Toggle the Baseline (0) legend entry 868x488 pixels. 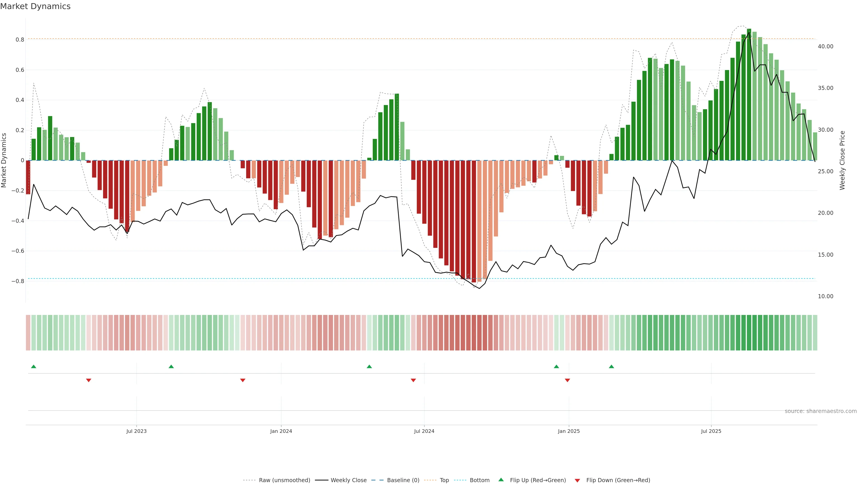click(x=403, y=480)
